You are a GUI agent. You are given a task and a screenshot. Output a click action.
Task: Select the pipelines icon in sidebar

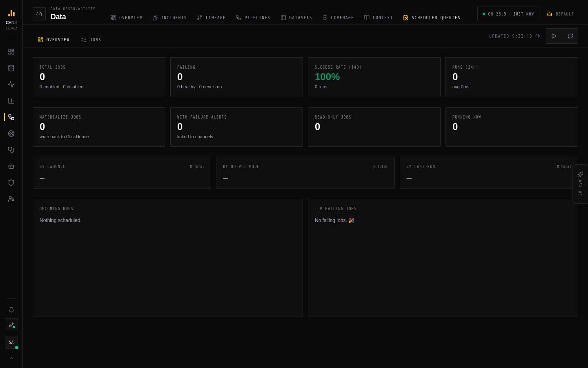(11, 117)
